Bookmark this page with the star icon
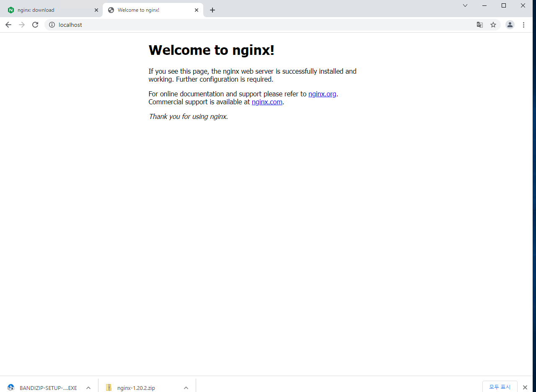This screenshot has height=392, width=536. [493, 25]
